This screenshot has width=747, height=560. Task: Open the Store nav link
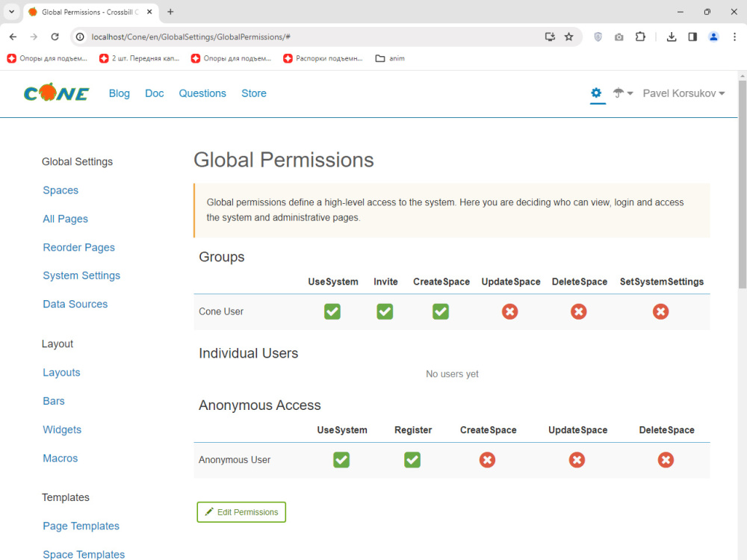click(x=254, y=93)
